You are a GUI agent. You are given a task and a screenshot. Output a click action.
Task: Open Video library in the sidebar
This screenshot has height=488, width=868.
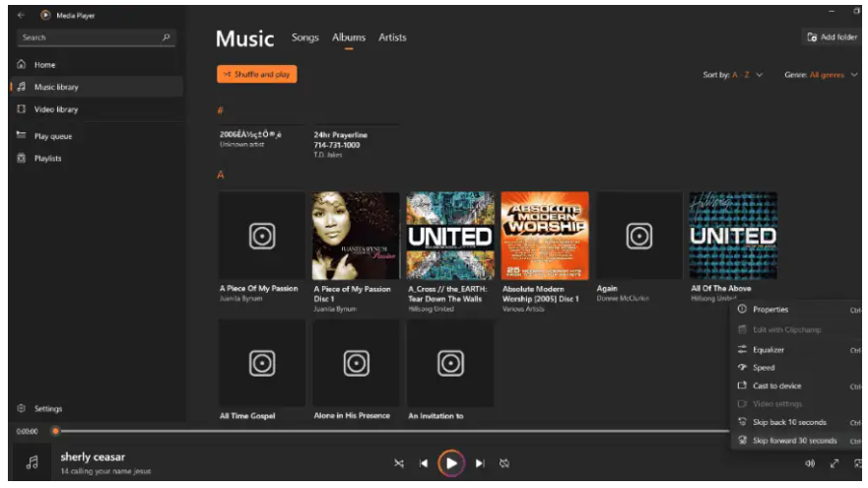(97, 109)
